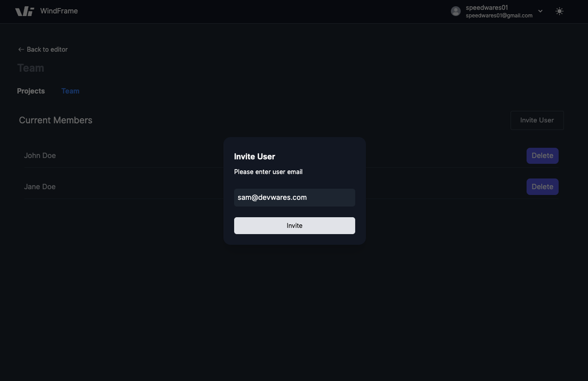Select the John Doe member row
Image resolution: width=588 pixels, height=381 pixels.
[x=291, y=156]
